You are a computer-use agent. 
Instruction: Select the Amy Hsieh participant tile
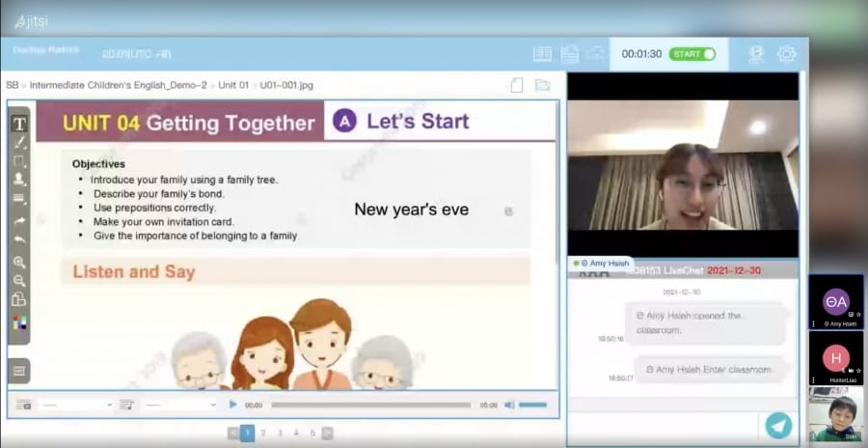coord(836,301)
